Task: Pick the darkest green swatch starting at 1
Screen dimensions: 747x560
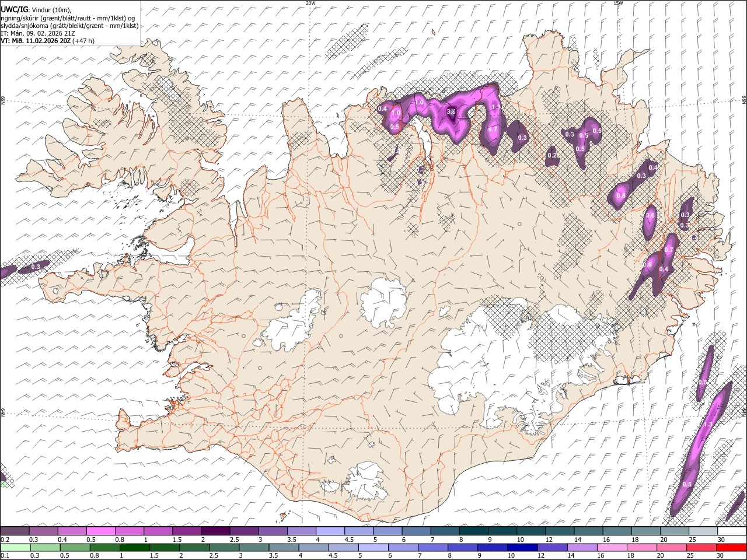Action: [x=134, y=547]
